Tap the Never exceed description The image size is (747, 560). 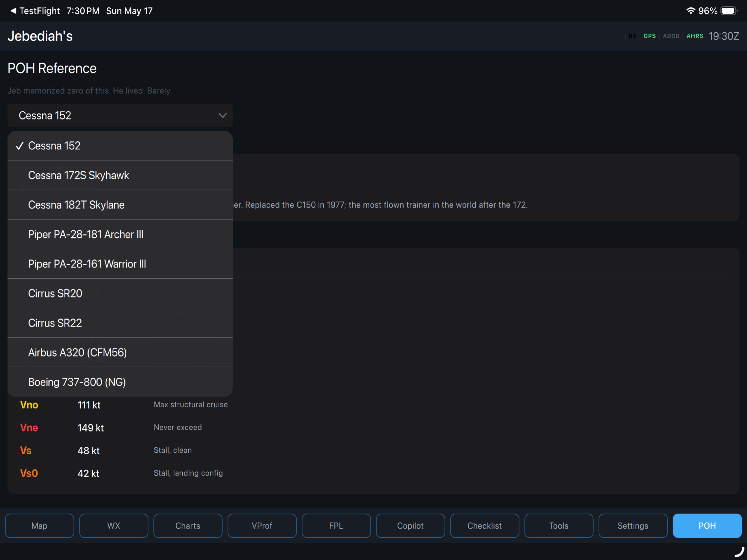point(178,427)
